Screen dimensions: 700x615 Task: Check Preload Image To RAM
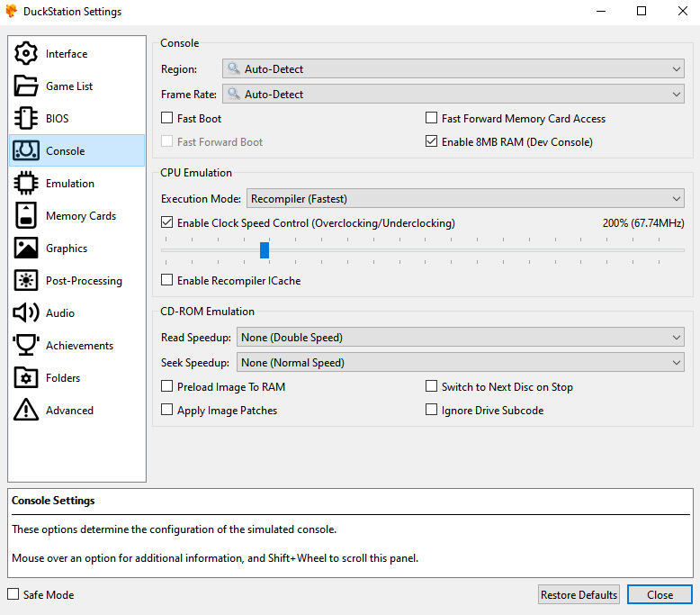(167, 386)
